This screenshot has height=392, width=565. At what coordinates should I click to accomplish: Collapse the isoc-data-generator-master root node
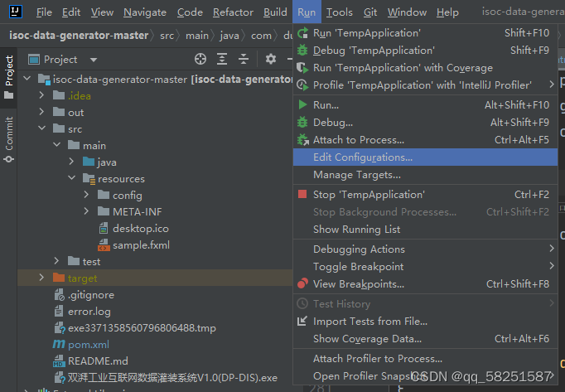coord(27,78)
